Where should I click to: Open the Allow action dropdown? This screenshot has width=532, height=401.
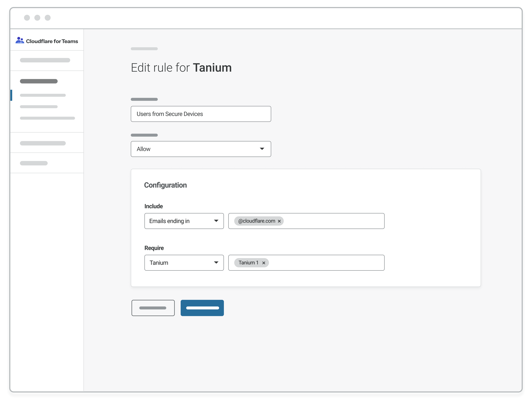click(201, 149)
